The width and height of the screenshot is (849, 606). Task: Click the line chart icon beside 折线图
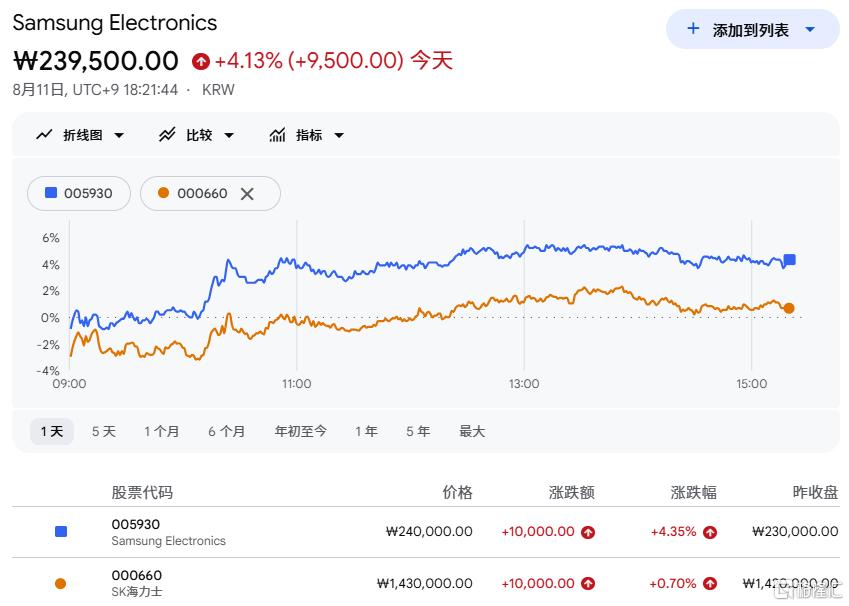[x=44, y=134]
